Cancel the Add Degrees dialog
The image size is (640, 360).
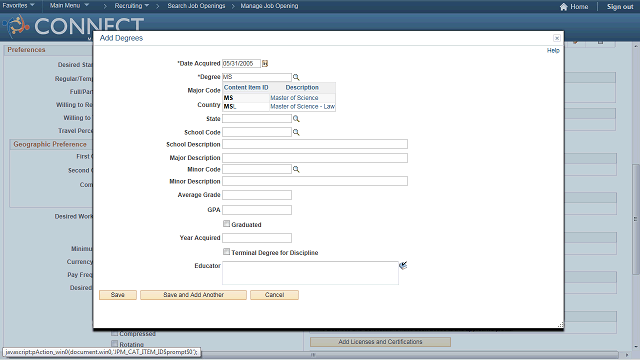(274, 295)
